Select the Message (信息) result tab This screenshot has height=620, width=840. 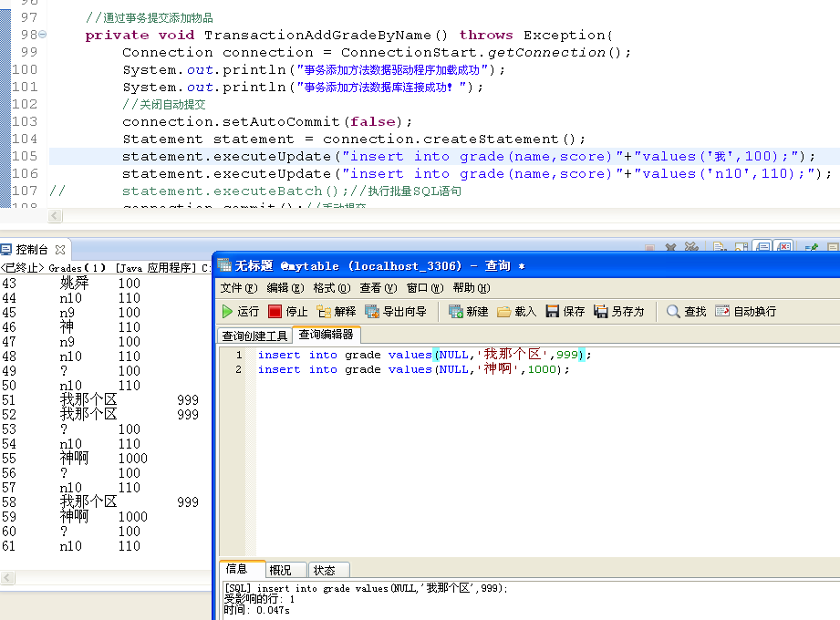click(x=242, y=569)
